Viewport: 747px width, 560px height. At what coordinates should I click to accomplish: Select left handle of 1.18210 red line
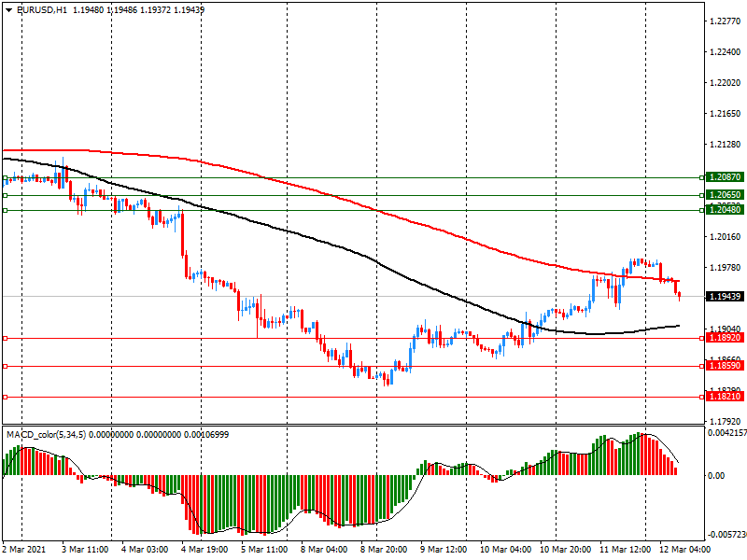6,397
